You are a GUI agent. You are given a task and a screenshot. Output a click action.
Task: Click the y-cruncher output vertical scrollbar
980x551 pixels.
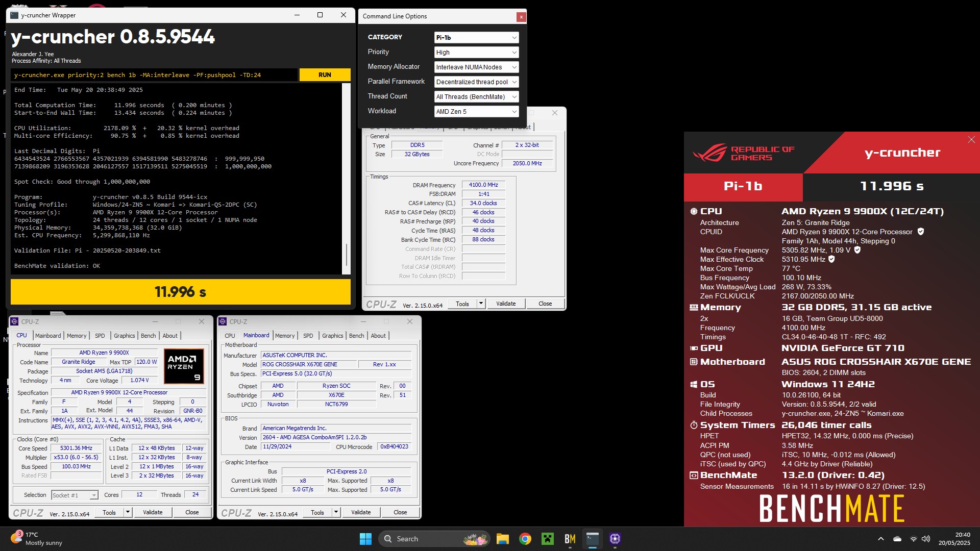[347, 179]
